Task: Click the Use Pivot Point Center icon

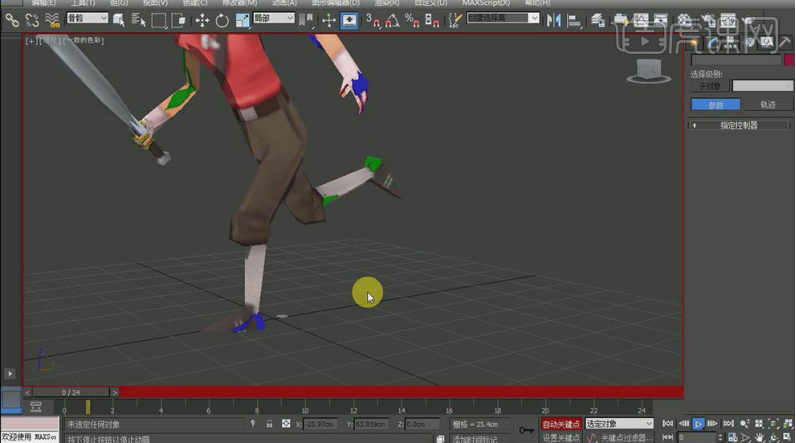Action: coord(306,20)
